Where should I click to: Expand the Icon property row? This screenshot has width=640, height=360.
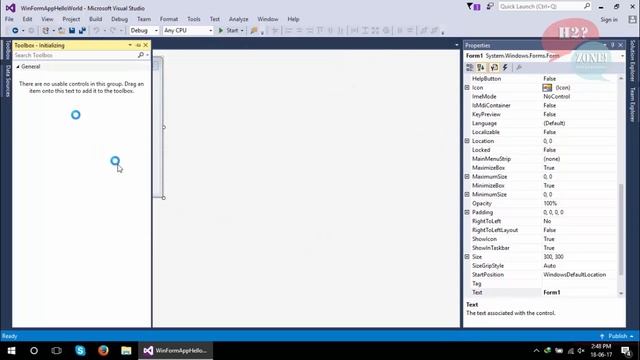(467, 87)
